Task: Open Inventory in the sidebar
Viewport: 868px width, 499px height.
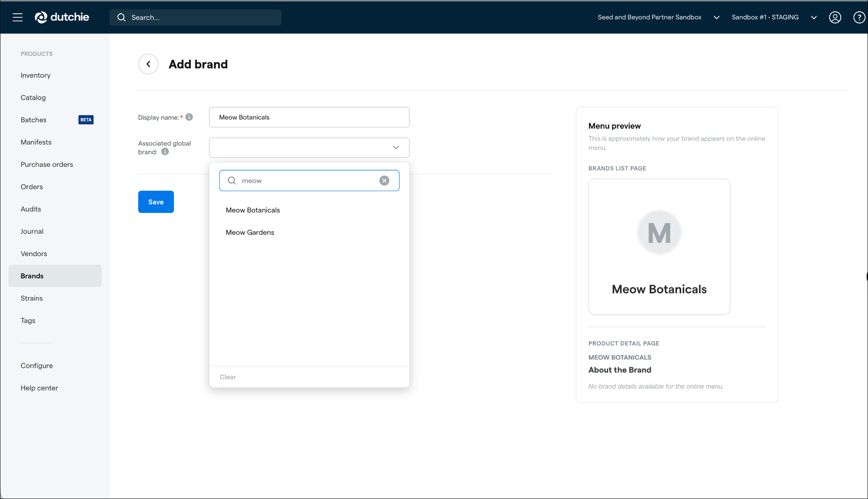Action: (55, 75)
